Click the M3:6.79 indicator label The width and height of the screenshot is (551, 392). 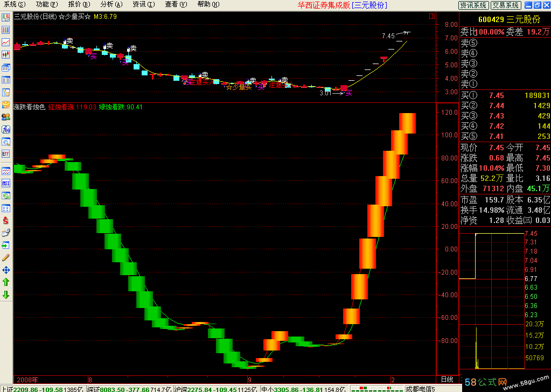105,17
